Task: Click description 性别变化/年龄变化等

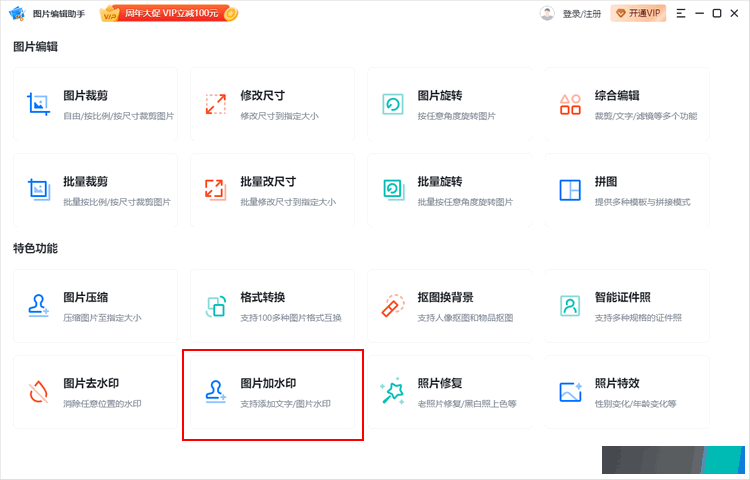Action: [636, 404]
